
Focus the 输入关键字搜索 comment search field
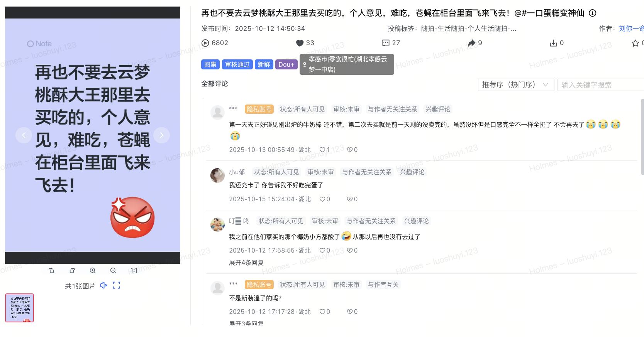click(x=601, y=85)
